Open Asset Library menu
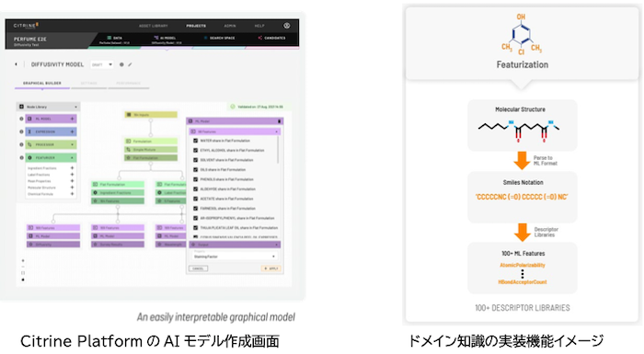The height and width of the screenshot is (354, 644). pyautogui.click(x=154, y=26)
